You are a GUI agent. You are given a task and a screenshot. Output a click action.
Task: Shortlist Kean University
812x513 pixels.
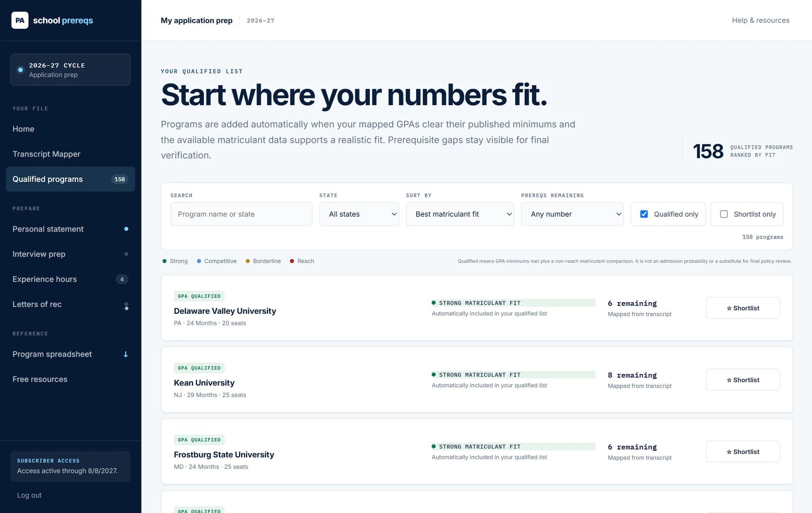743,380
